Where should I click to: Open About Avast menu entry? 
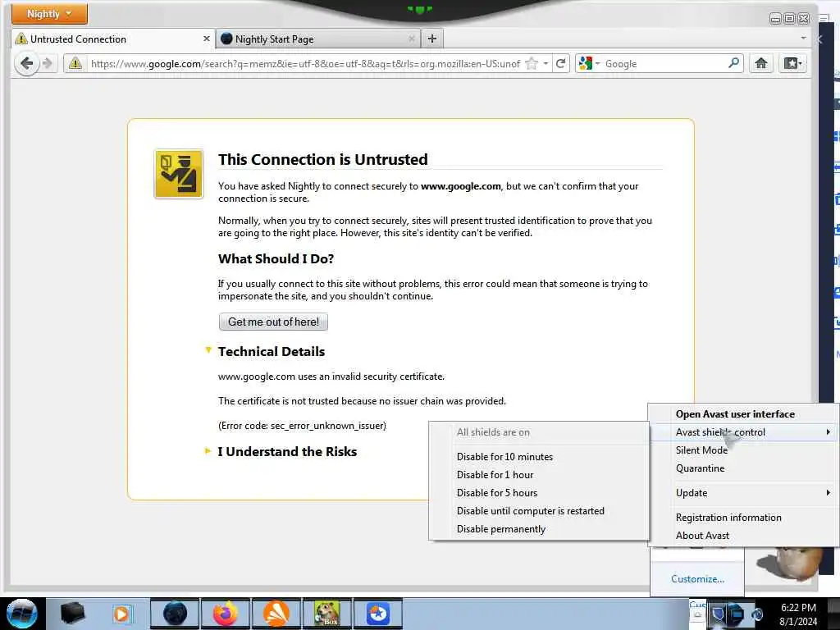(x=743, y=536)
